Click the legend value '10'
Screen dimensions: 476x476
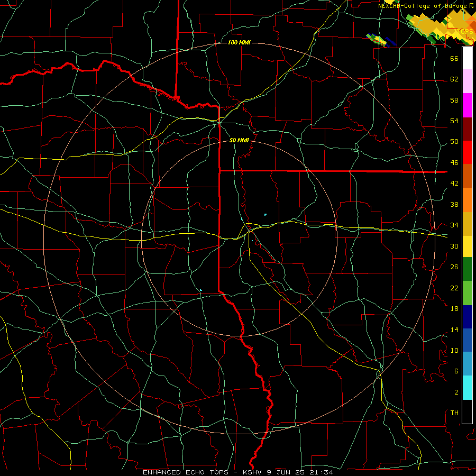[454, 351]
